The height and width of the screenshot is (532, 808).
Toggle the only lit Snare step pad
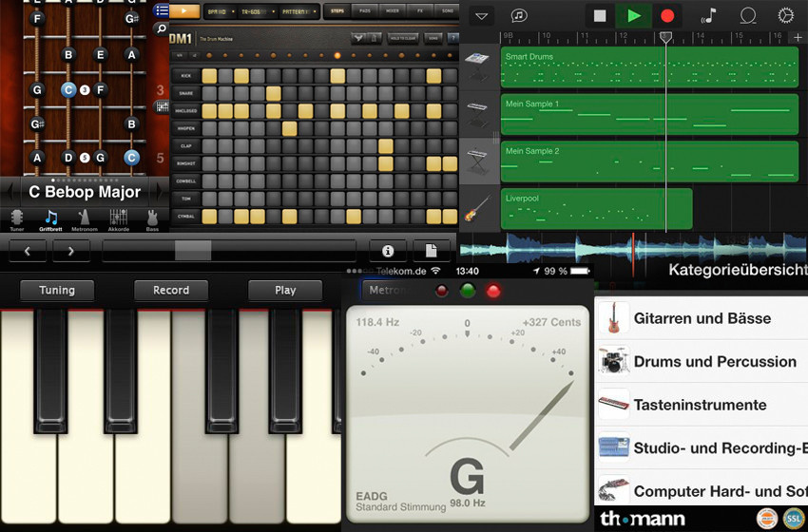(x=273, y=93)
